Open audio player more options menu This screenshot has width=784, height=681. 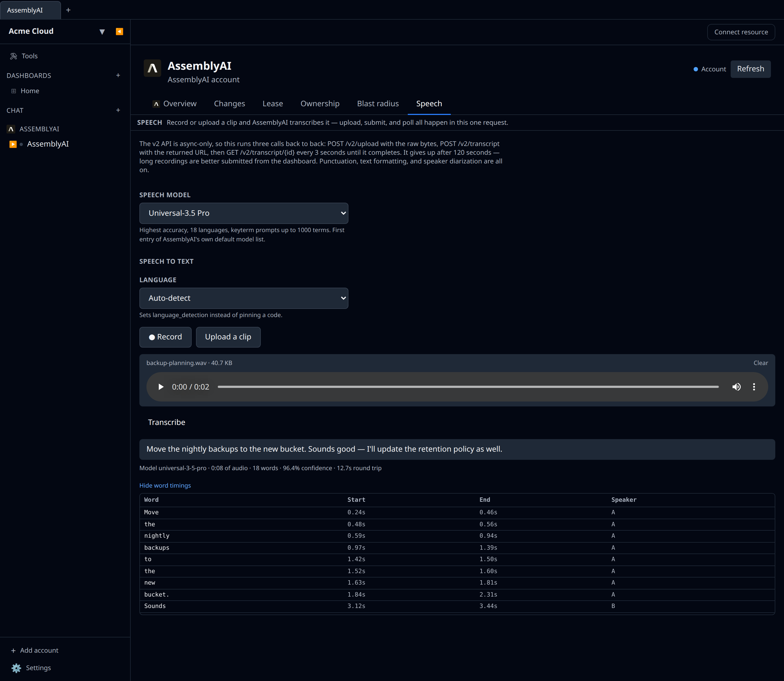point(754,387)
